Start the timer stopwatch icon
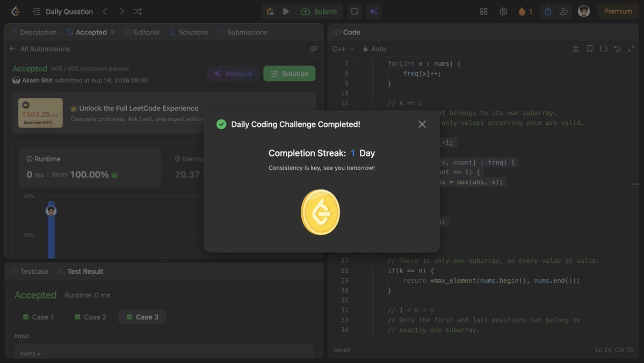Screen dimensions: 644x363 (x=548, y=11)
